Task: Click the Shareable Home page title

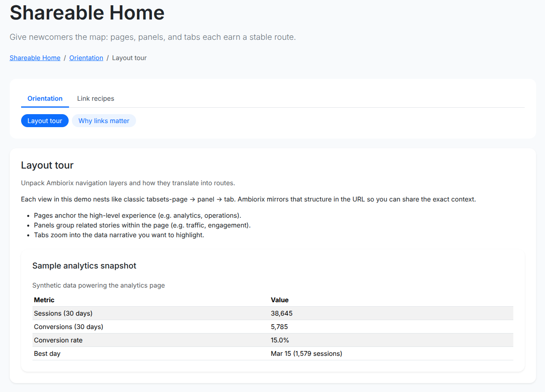Action: 87,13
